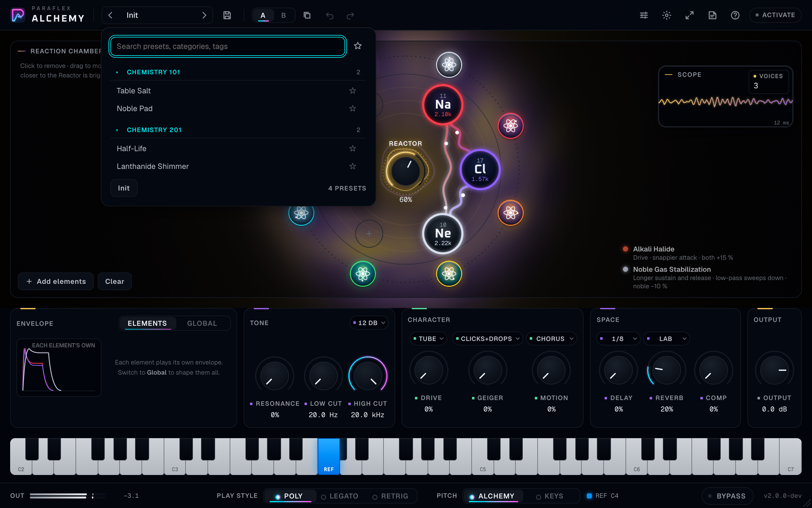
Task: Redo the last change
Action: pos(350,16)
